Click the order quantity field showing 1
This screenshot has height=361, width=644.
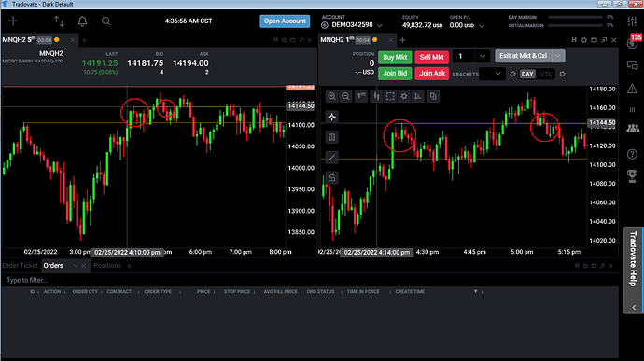pos(463,56)
